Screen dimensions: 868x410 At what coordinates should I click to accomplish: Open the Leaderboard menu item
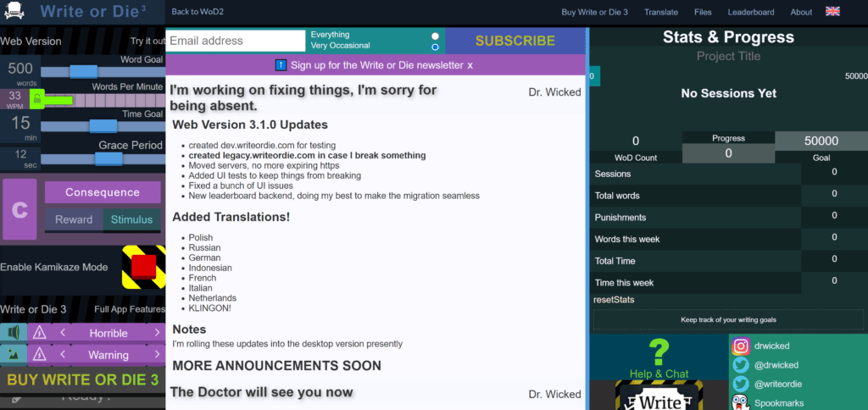pos(751,12)
